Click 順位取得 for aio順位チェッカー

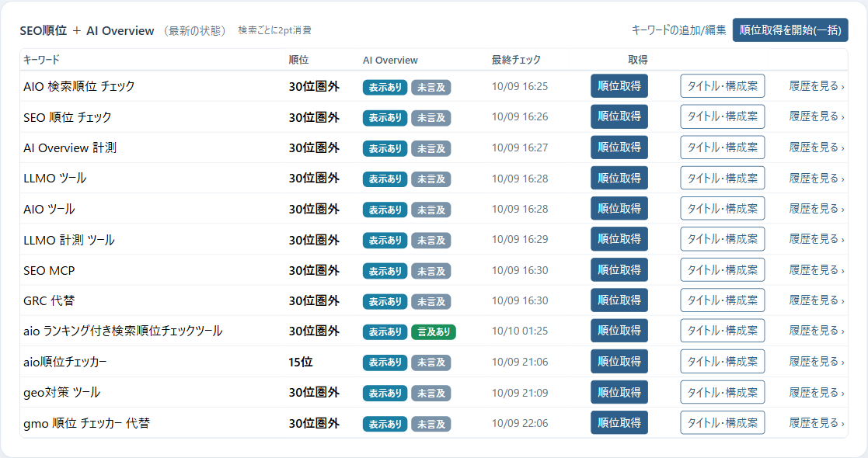pyautogui.click(x=619, y=362)
